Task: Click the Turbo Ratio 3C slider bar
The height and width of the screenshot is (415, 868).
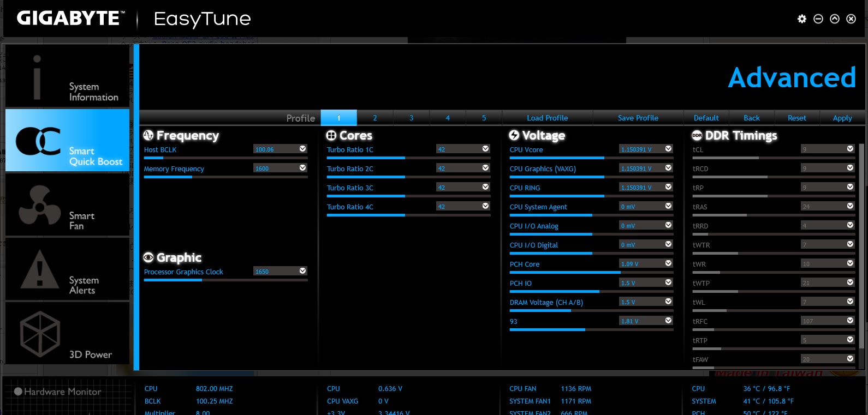Action: pyautogui.click(x=409, y=196)
